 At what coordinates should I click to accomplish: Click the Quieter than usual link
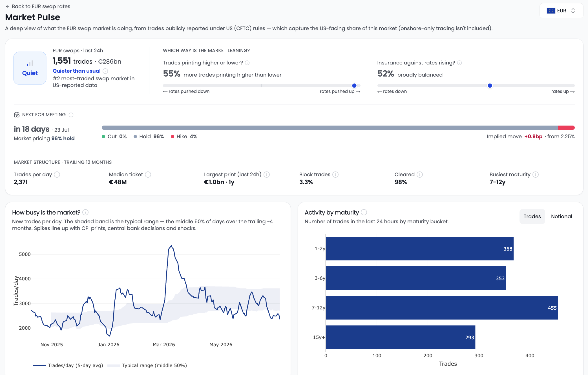pyautogui.click(x=76, y=71)
